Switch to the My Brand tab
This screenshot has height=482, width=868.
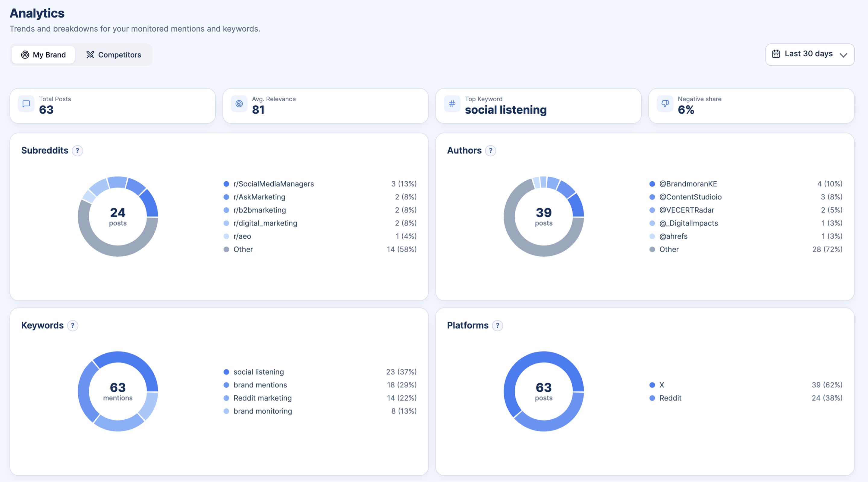pos(43,55)
